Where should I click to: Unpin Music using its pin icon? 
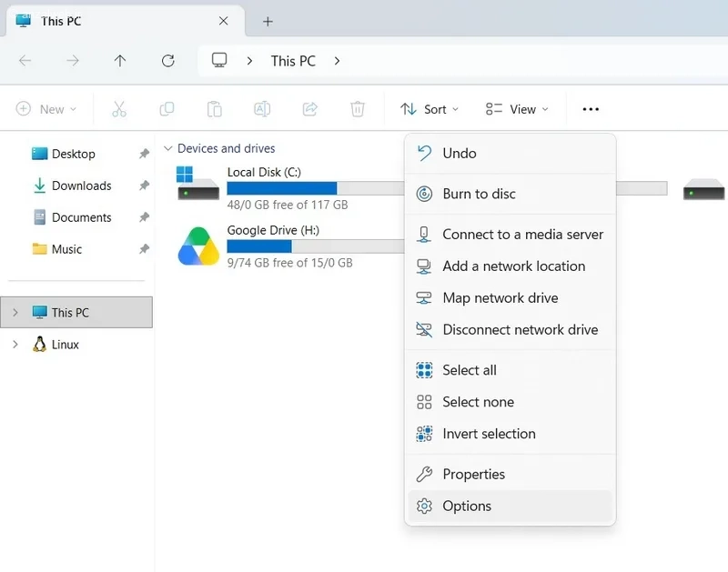(144, 249)
